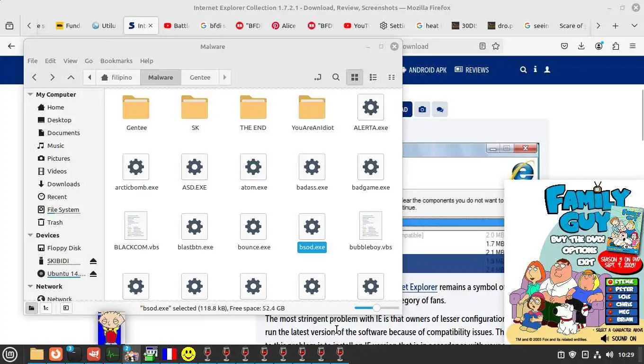Viewport: 644px width, 364px height.
Task: Go up to the parent folder
Action: [71, 77]
